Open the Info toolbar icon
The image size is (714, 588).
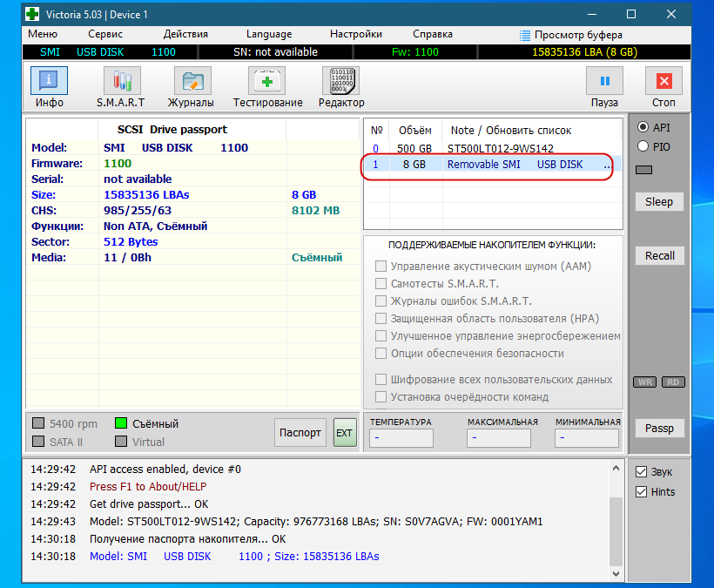(x=50, y=81)
